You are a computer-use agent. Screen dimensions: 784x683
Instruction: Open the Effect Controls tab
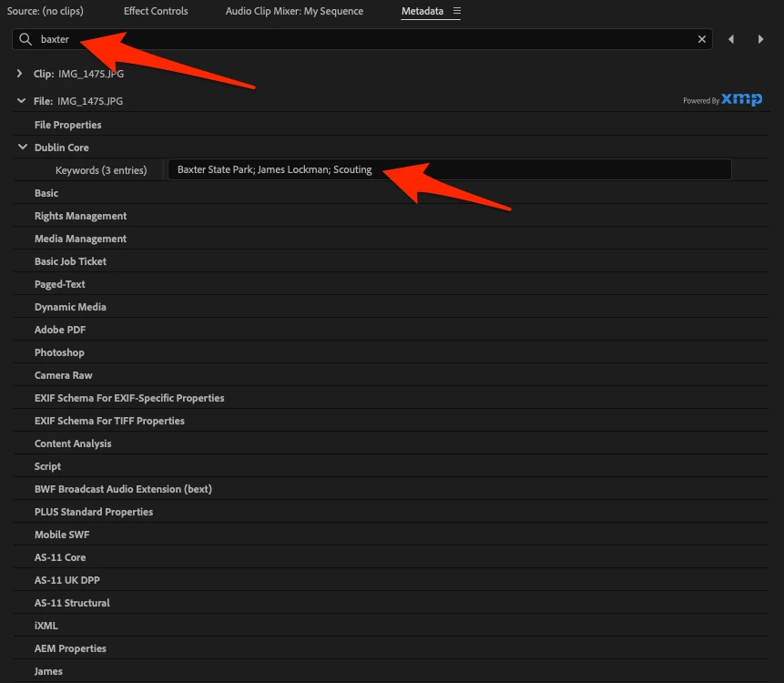coord(156,11)
